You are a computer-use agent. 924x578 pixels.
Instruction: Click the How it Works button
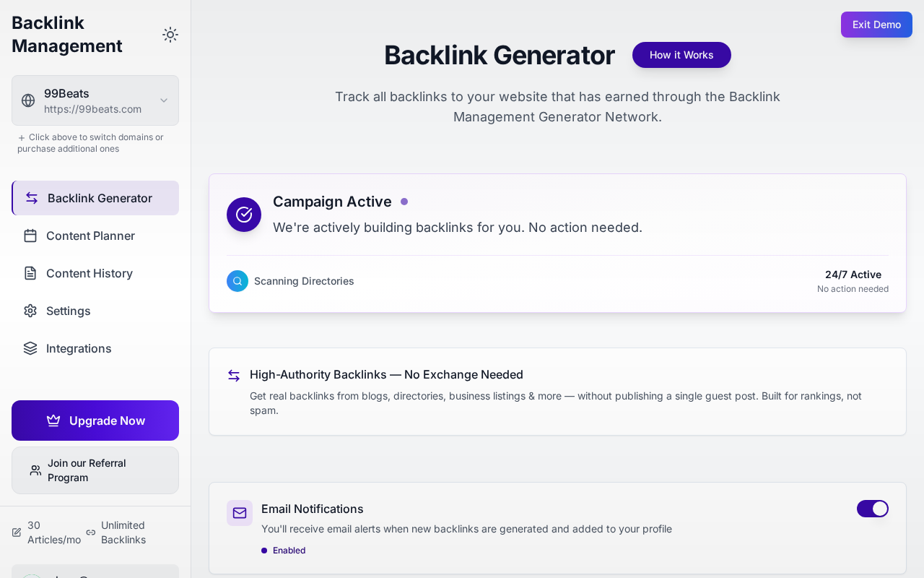681,55
